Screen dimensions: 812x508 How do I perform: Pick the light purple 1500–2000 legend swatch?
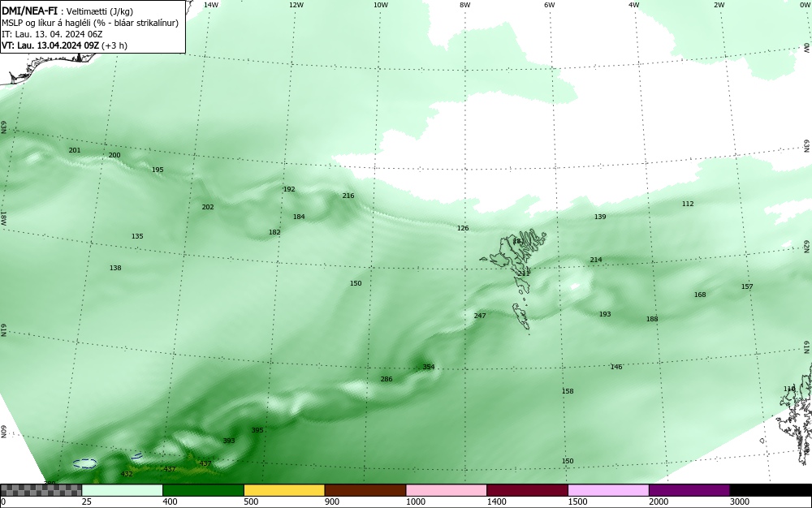(x=608, y=490)
